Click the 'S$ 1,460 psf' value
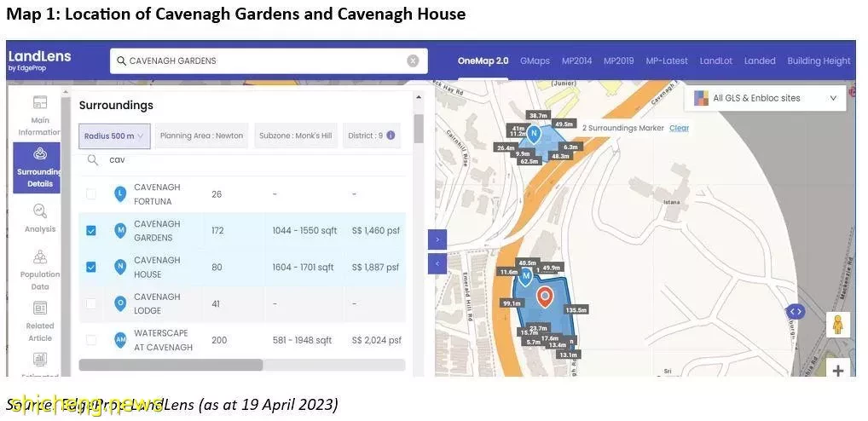868x421 pixels. [375, 231]
